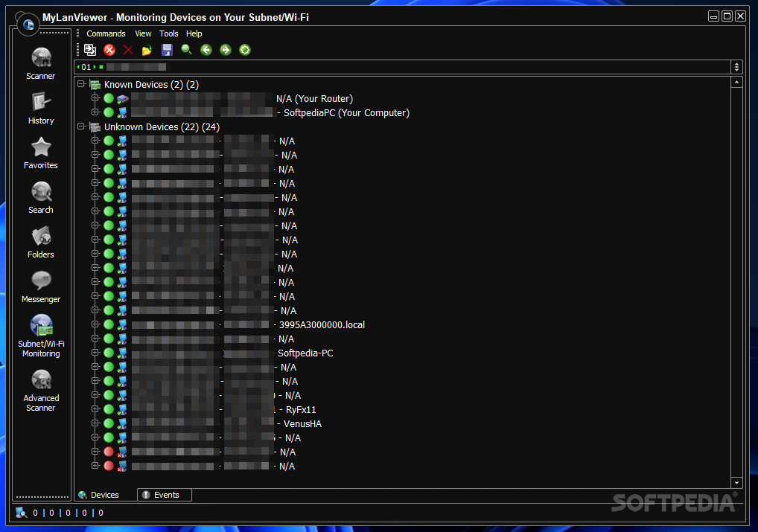Open the Help menu

click(194, 33)
